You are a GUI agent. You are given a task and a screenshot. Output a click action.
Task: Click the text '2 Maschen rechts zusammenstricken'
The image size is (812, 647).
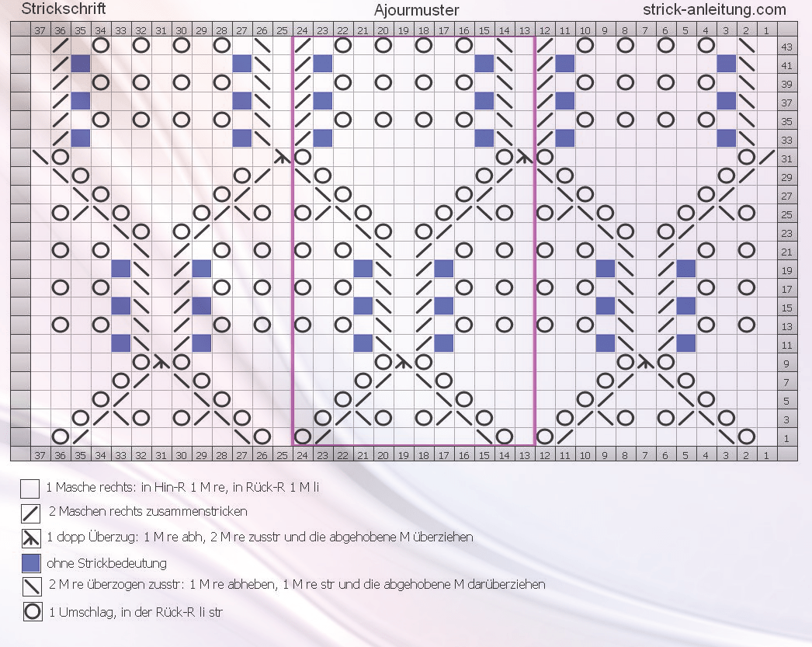tap(148, 511)
